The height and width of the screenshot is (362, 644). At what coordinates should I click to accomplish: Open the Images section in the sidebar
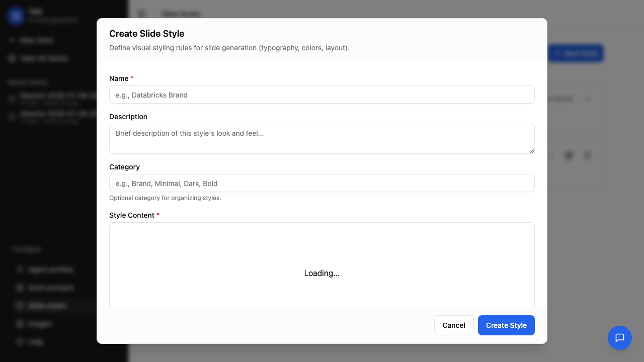(39, 324)
